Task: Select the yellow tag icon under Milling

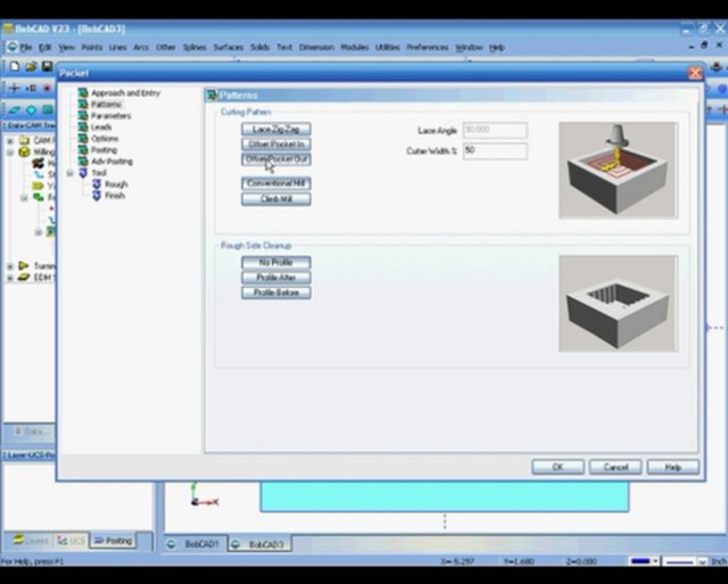Action: pos(38,185)
